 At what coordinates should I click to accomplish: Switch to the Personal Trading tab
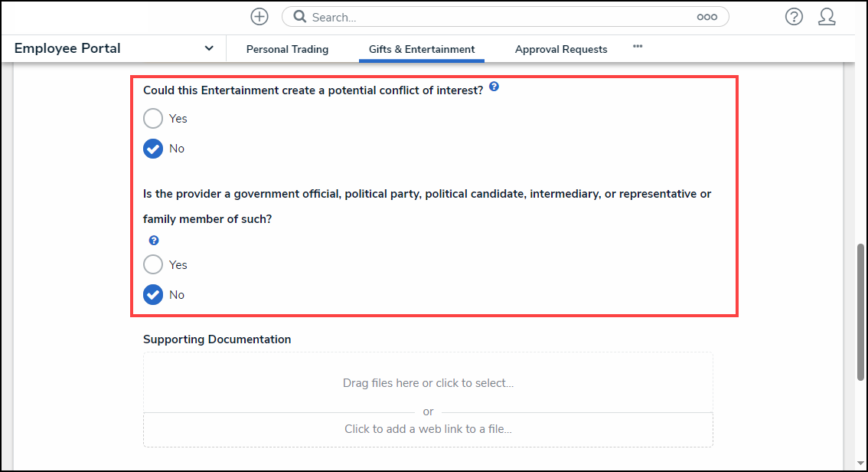coord(287,49)
